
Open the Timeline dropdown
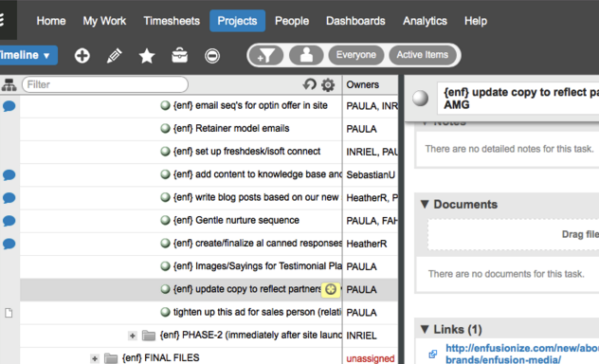click(x=26, y=55)
